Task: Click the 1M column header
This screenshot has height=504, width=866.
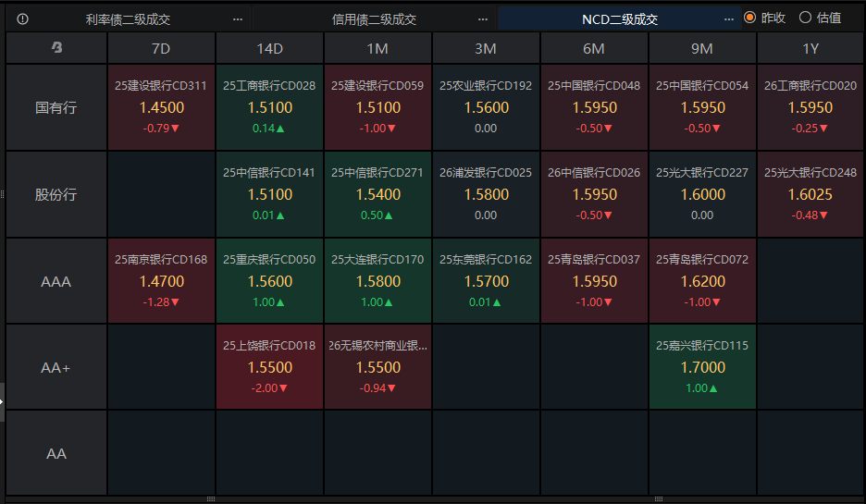Action: [x=377, y=48]
